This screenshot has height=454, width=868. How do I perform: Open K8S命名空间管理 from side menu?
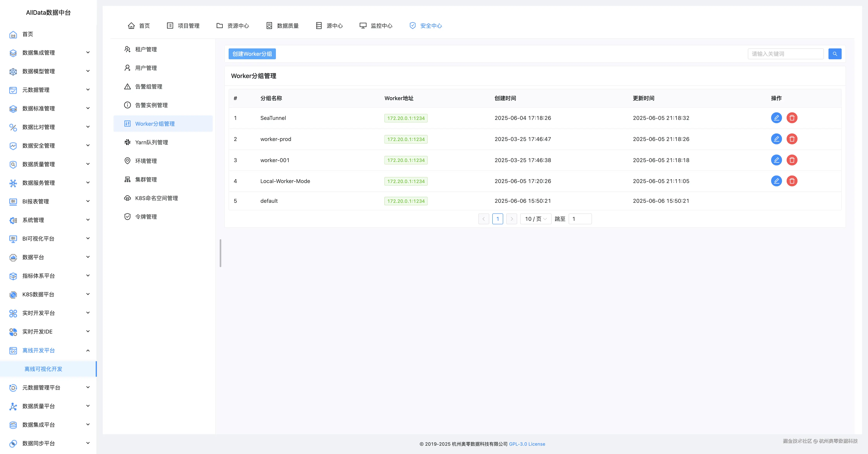156,198
